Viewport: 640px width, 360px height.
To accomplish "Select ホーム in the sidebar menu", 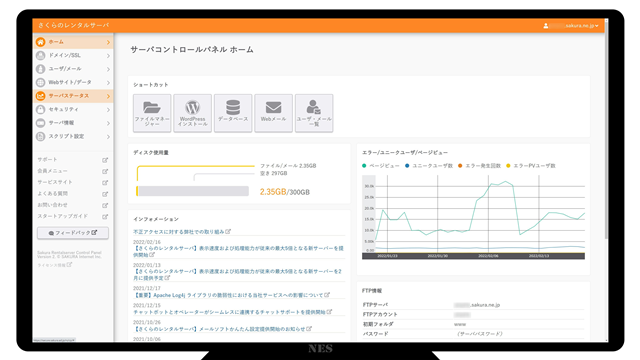I will (73, 42).
